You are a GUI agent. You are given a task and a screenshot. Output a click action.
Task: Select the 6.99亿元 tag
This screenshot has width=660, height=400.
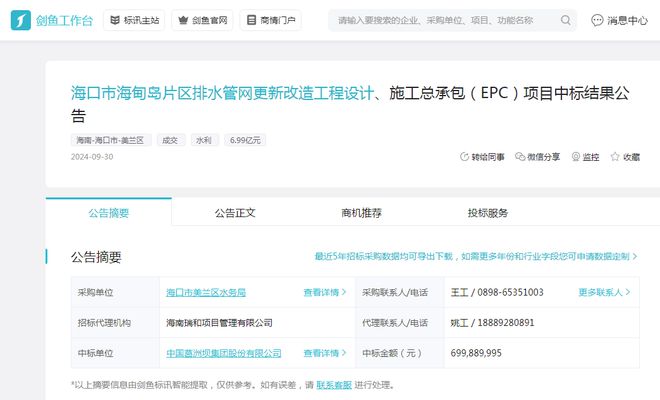(245, 140)
